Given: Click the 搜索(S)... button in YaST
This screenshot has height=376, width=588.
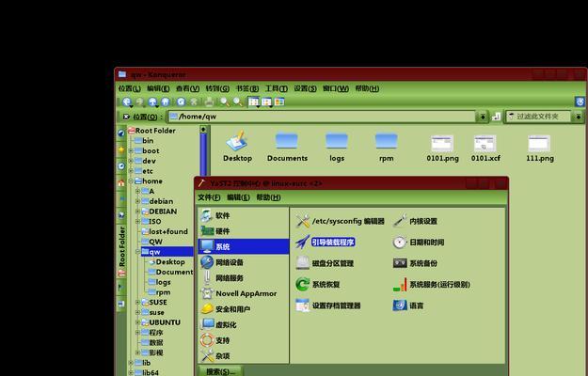Looking at the screenshot, I should [x=223, y=371].
